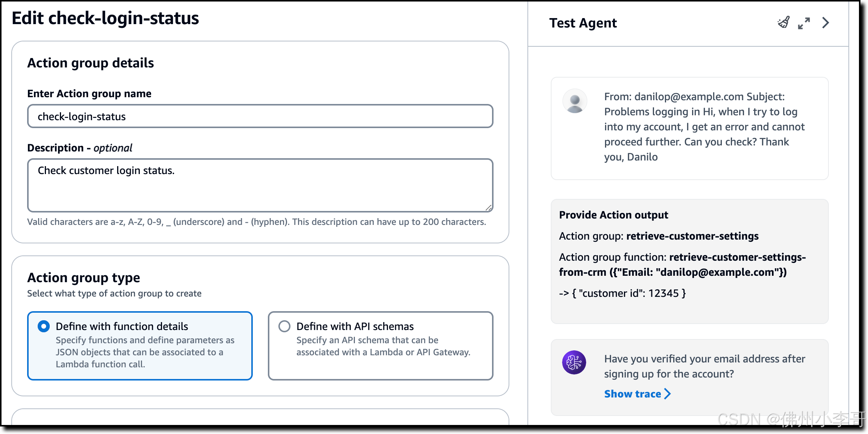This screenshot has height=434, width=868.
Task: Click the arrow icon next to Show trace
Action: [x=668, y=394]
